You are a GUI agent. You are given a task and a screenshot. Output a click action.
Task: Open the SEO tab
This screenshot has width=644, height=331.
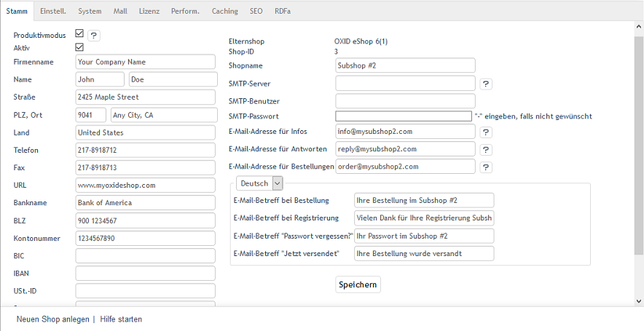(x=256, y=11)
